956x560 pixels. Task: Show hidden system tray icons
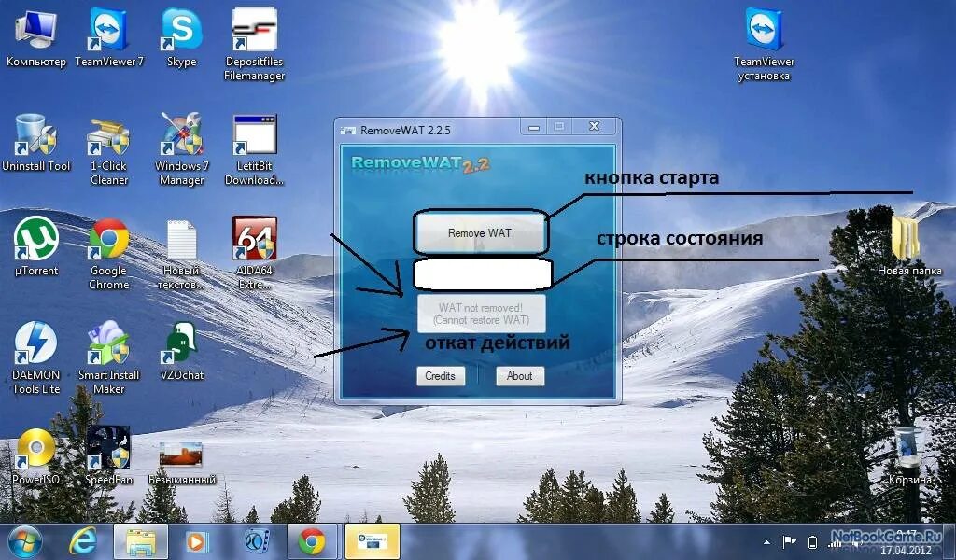[x=766, y=541]
